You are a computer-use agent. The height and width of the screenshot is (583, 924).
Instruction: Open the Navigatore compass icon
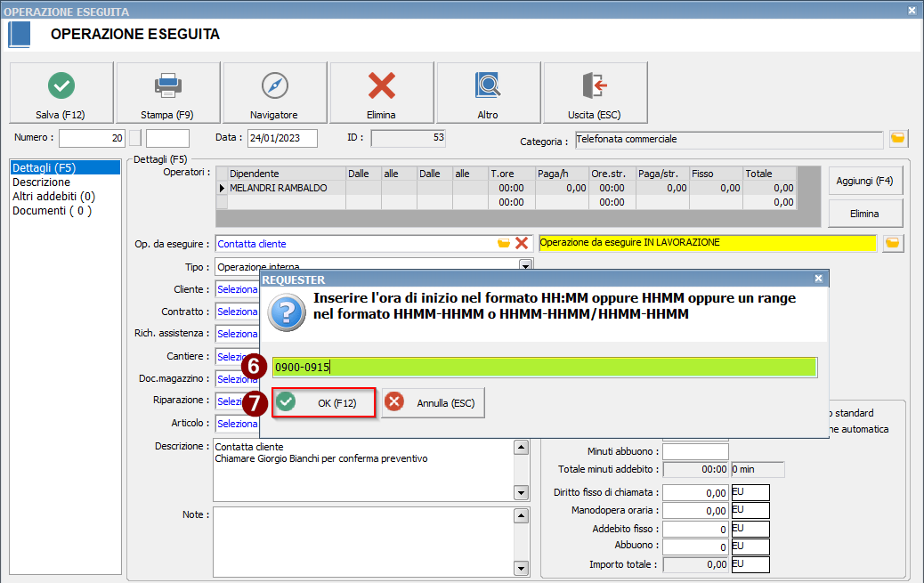[x=274, y=85]
